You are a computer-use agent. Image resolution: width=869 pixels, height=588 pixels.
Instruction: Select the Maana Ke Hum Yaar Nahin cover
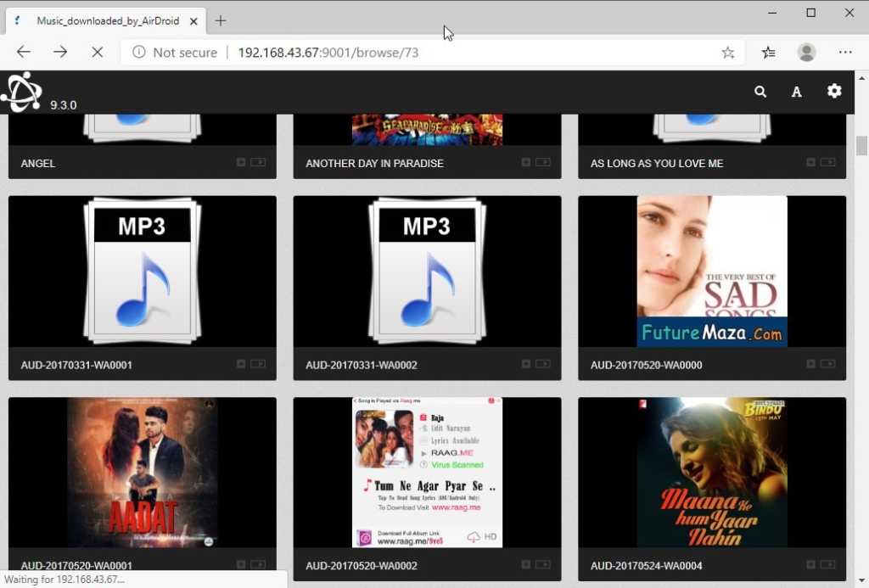coord(712,473)
